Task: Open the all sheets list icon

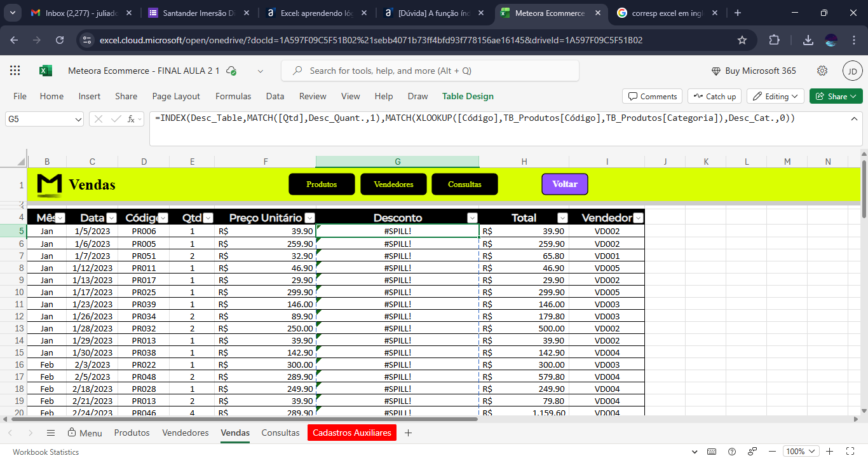Action: coord(51,433)
